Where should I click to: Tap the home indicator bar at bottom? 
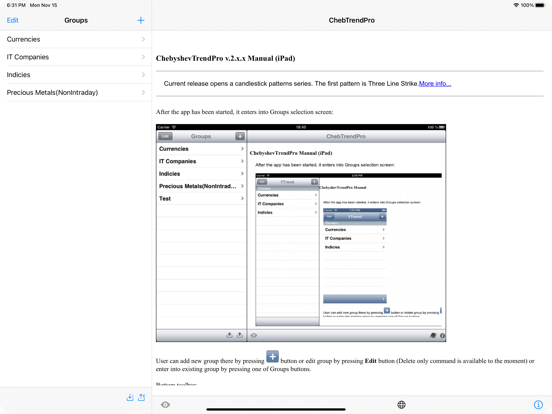point(276,409)
